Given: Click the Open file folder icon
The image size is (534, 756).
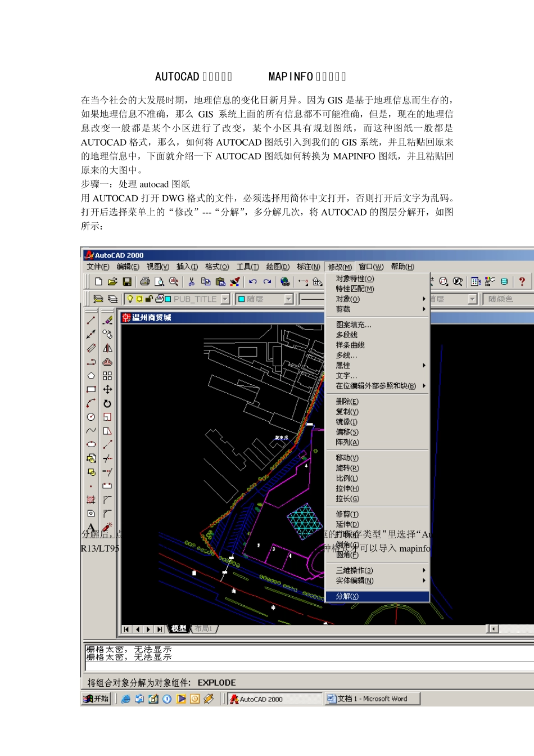Looking at the screenshot, I should tap(112, 281).
